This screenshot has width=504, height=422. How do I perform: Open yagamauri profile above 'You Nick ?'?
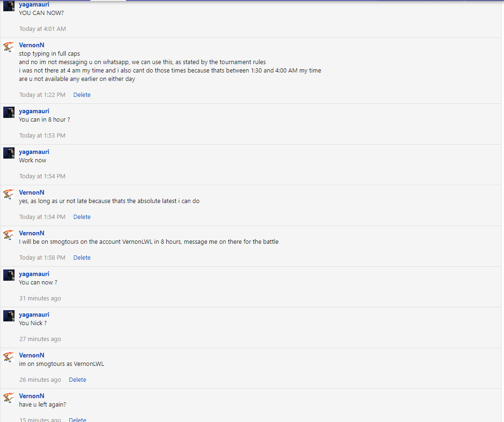coord(34,315)
